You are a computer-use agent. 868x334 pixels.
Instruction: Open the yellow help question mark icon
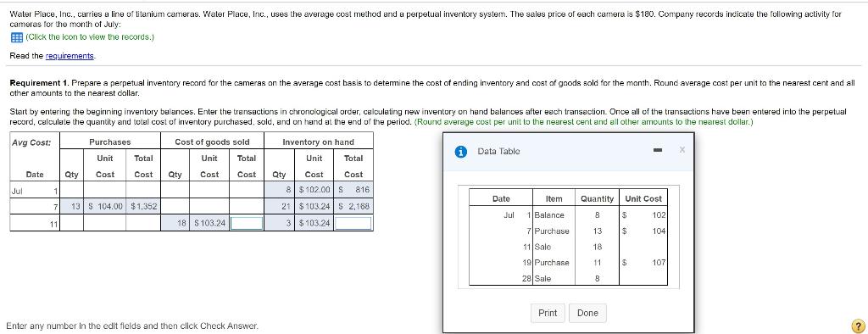coord(859,326)
